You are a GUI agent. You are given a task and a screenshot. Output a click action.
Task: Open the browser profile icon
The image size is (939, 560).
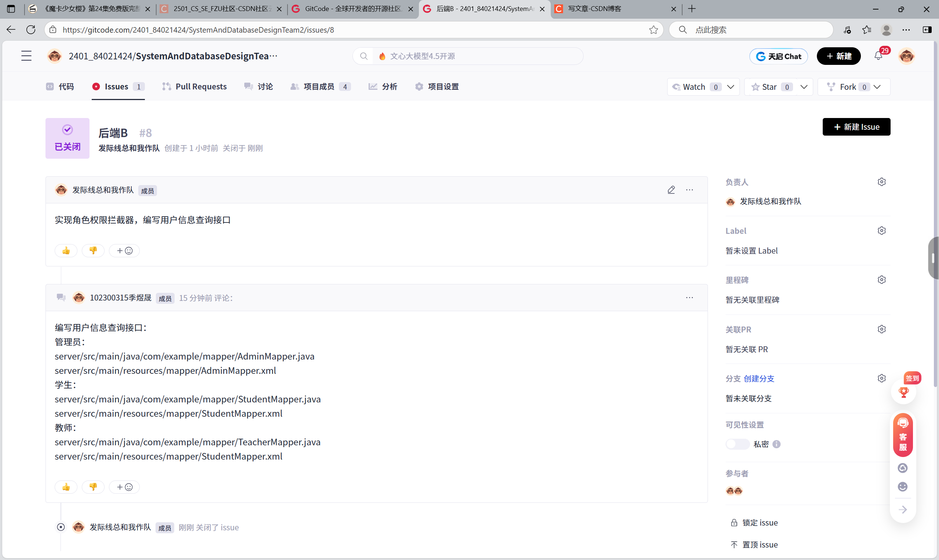click(x=887, y=30)
